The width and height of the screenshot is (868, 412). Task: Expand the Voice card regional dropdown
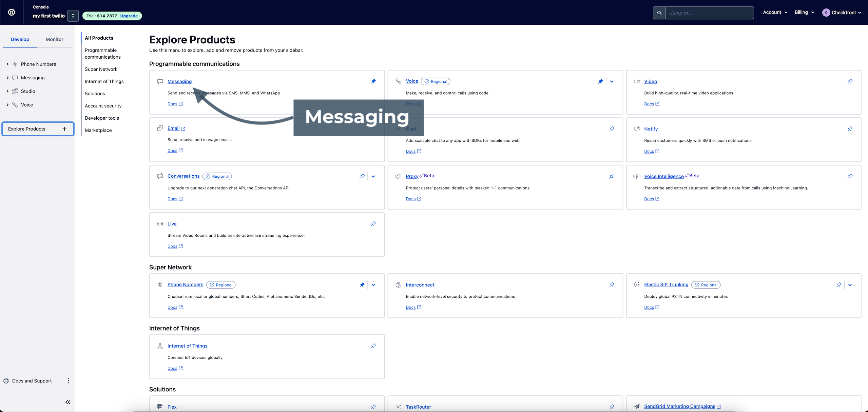[x=612, y=81]
